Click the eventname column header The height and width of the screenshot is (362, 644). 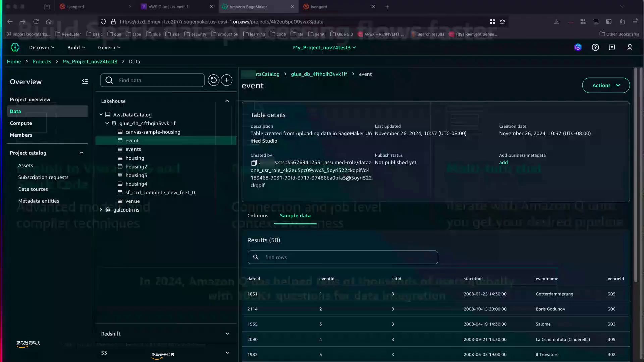[x=547, y=279]
